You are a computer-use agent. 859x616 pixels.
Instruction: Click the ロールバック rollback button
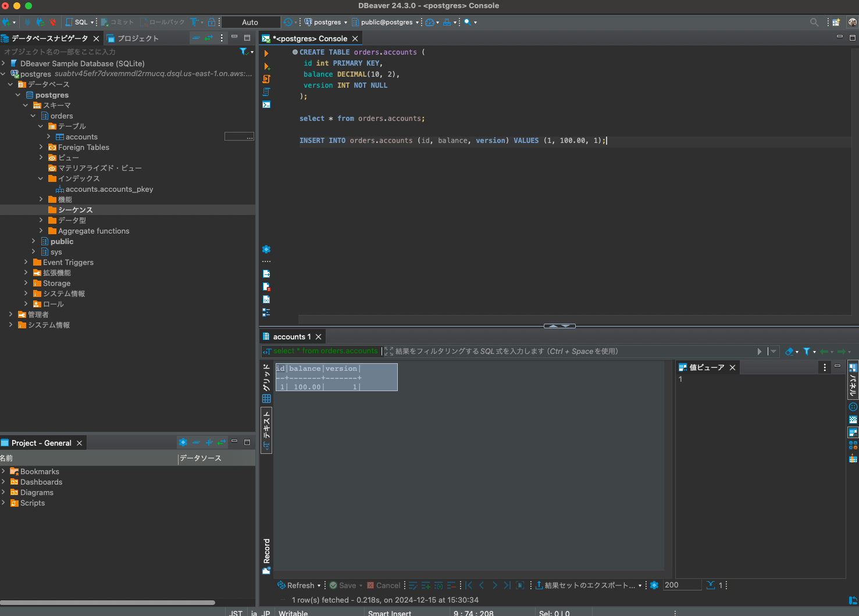click(162, 22)
